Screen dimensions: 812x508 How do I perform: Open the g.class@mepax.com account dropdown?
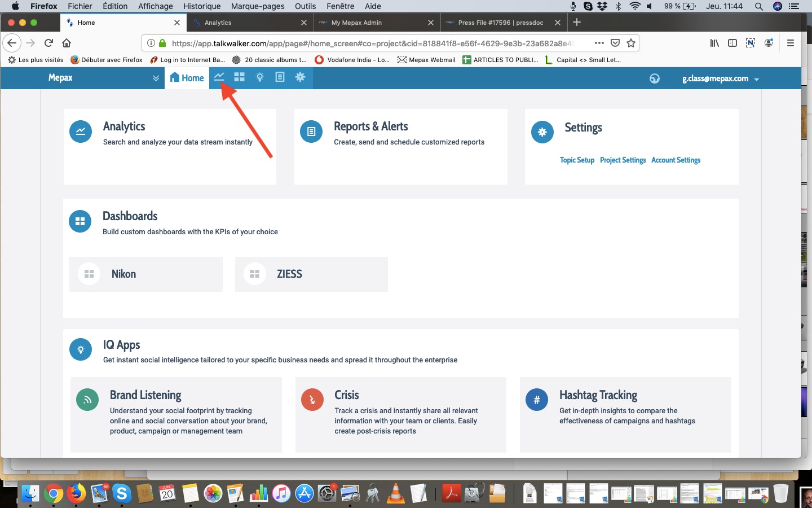[x=720, y=78]
